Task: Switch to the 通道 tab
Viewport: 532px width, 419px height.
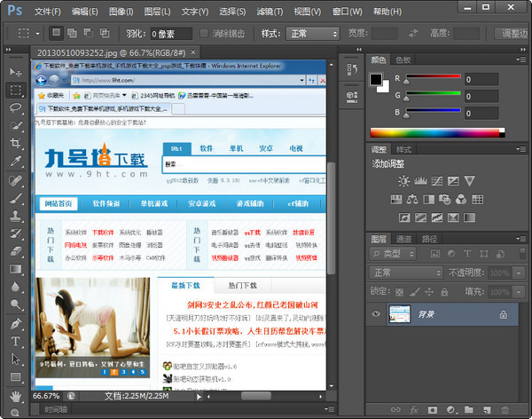Action: coord(403,239)
